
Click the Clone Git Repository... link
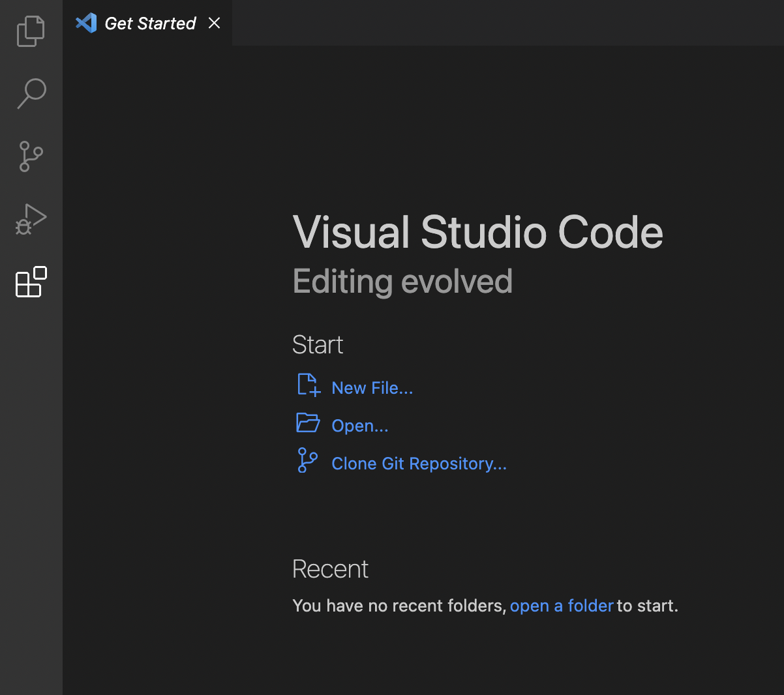pyautogui.click(x=419, y=464)
